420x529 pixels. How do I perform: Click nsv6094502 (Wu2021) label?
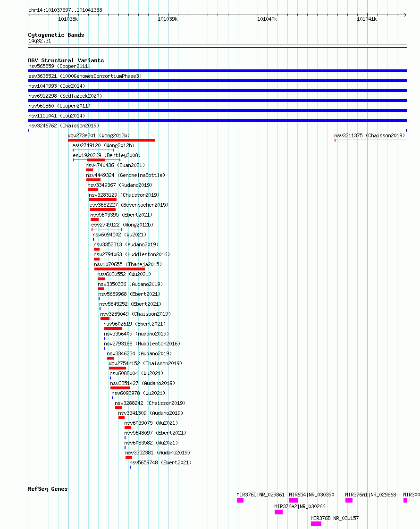119,235
